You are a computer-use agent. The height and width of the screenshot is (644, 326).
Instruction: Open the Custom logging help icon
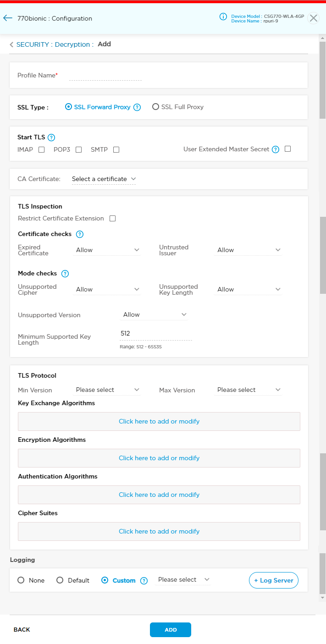[144, 580]
